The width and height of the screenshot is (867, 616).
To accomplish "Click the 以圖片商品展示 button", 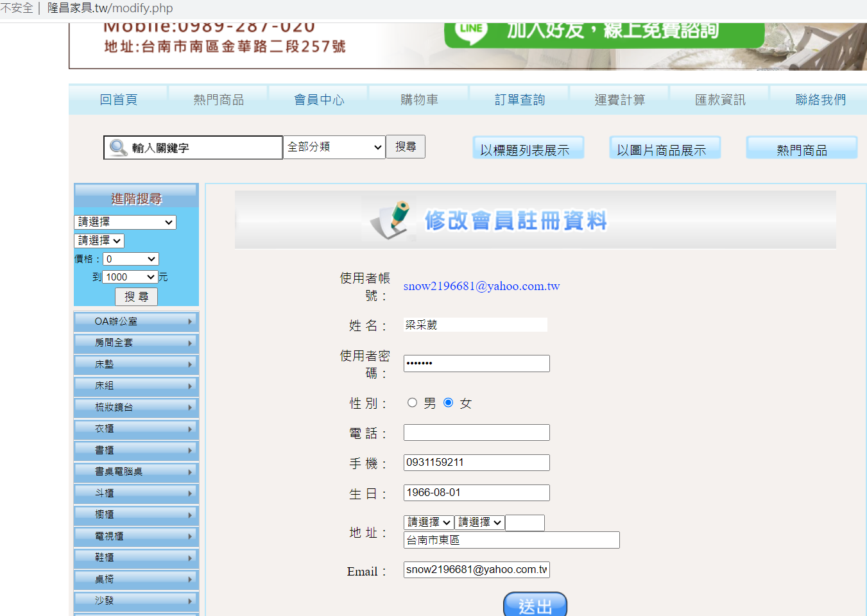I will coord(665,148).
